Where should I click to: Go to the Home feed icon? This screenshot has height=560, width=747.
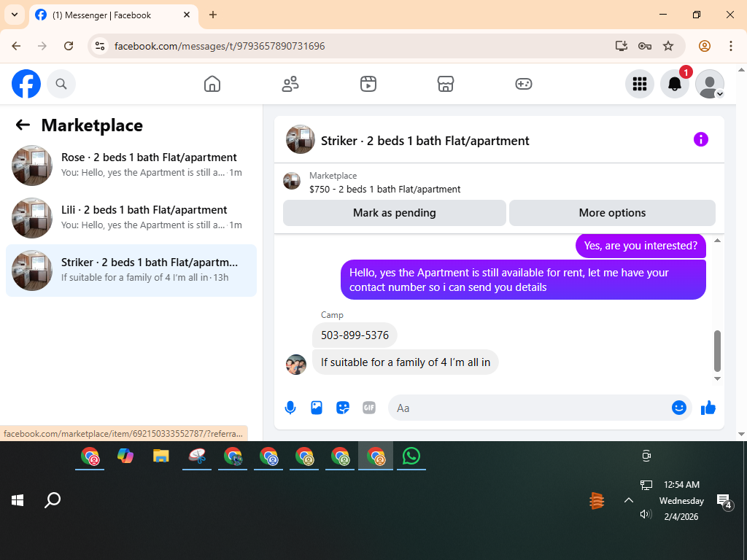pyautogui.click(x=212, y=84)
